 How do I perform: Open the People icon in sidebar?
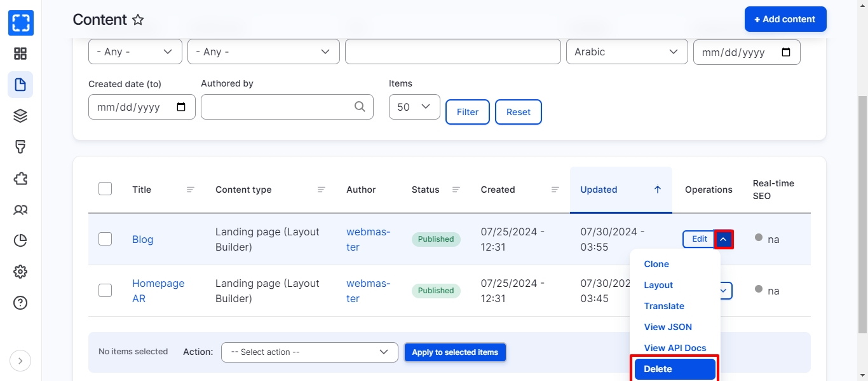coord(20,209)
